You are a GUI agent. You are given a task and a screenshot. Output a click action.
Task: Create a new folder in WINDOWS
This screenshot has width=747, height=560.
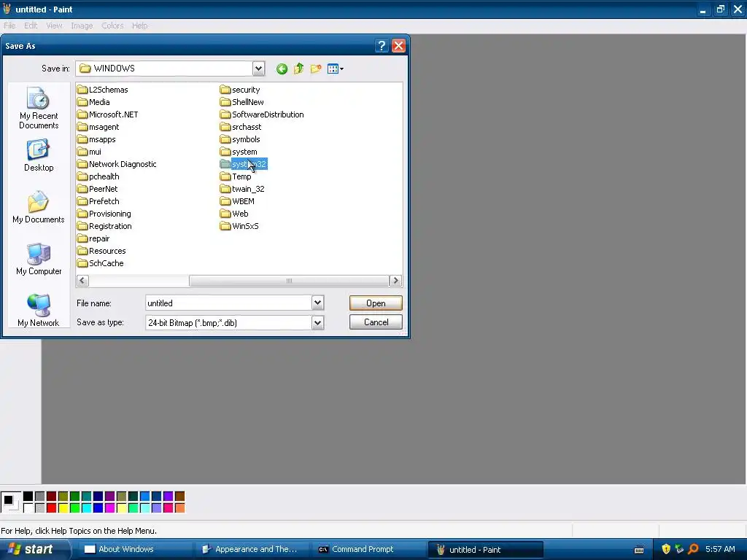pos(316,69)
